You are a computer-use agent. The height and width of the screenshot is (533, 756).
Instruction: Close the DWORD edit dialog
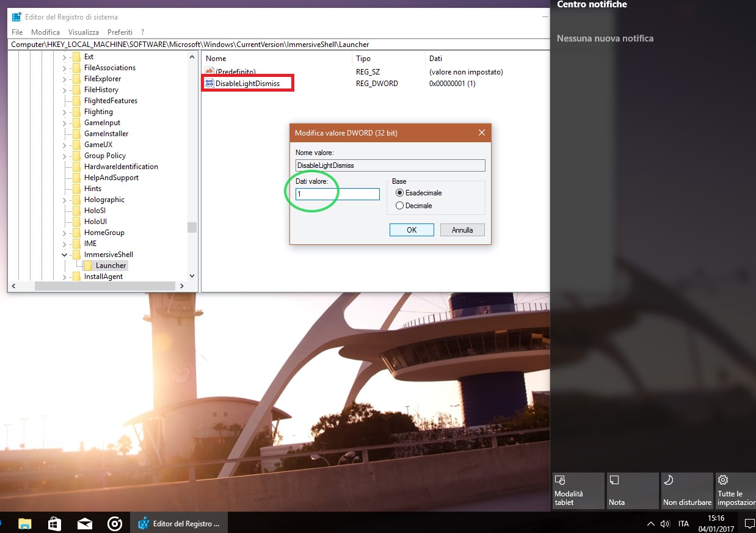(481, 132)
